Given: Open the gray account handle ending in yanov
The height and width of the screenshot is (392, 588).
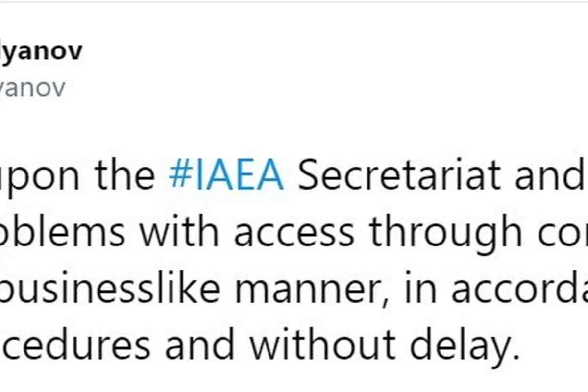Looking at the screenshot, I should (x=32, y=89).
